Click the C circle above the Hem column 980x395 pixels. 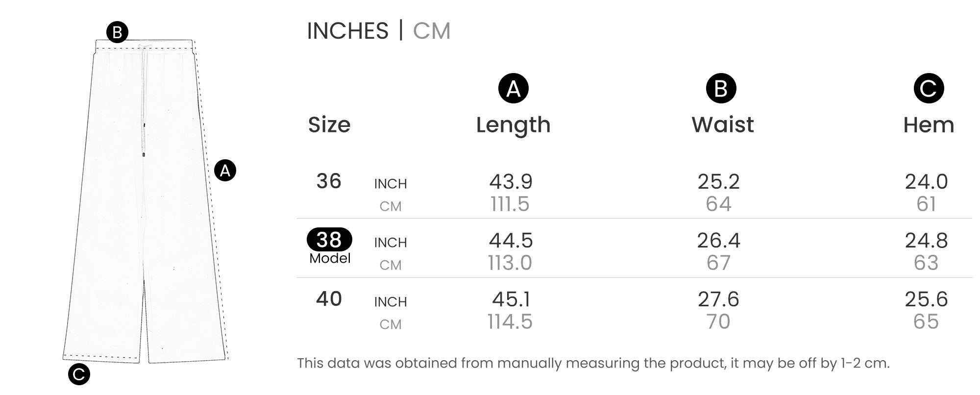click(929, 89)
